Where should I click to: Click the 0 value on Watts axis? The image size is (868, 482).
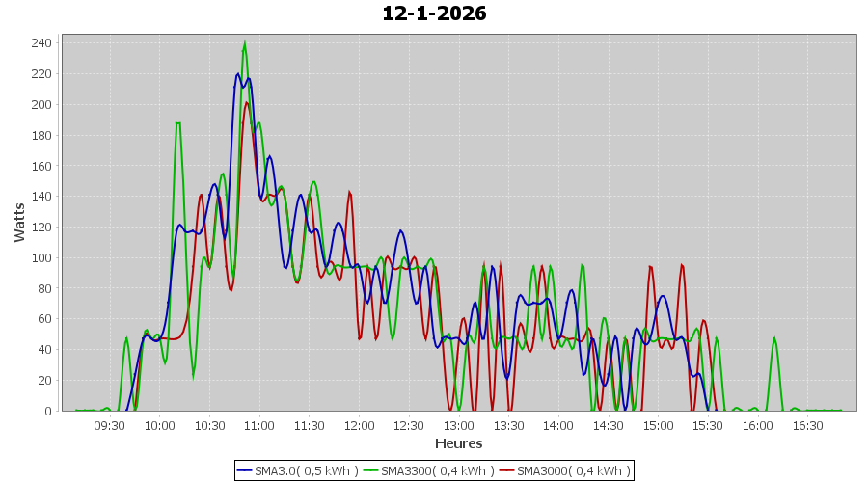47,411
